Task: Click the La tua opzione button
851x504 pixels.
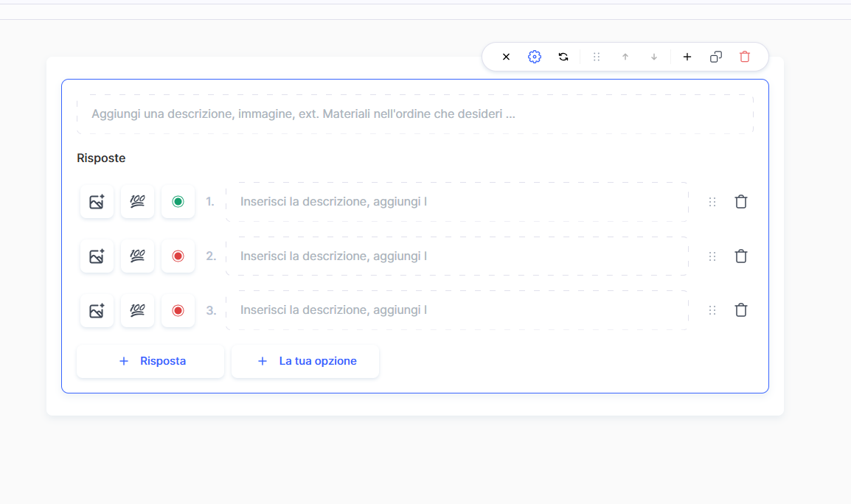Action: coord(305,361)
